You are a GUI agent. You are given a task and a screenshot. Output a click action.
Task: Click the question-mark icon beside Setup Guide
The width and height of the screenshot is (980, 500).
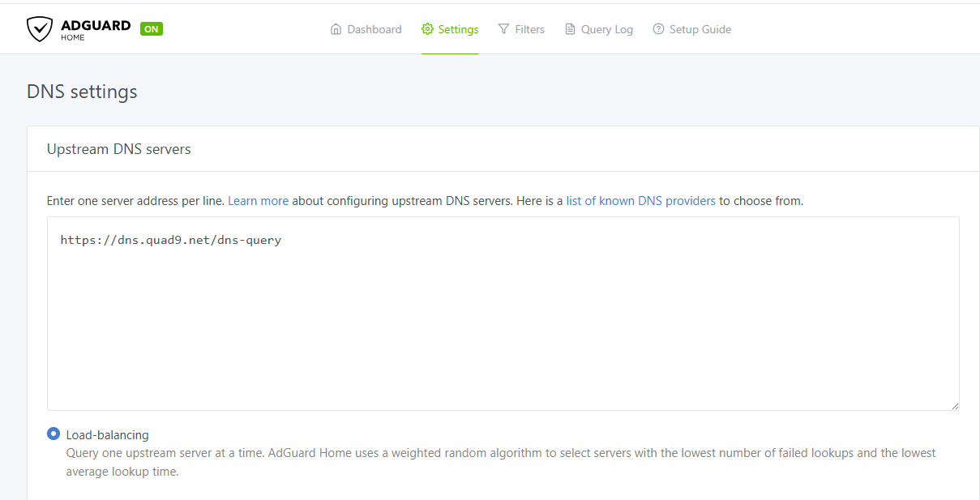(x=658, y=29)
